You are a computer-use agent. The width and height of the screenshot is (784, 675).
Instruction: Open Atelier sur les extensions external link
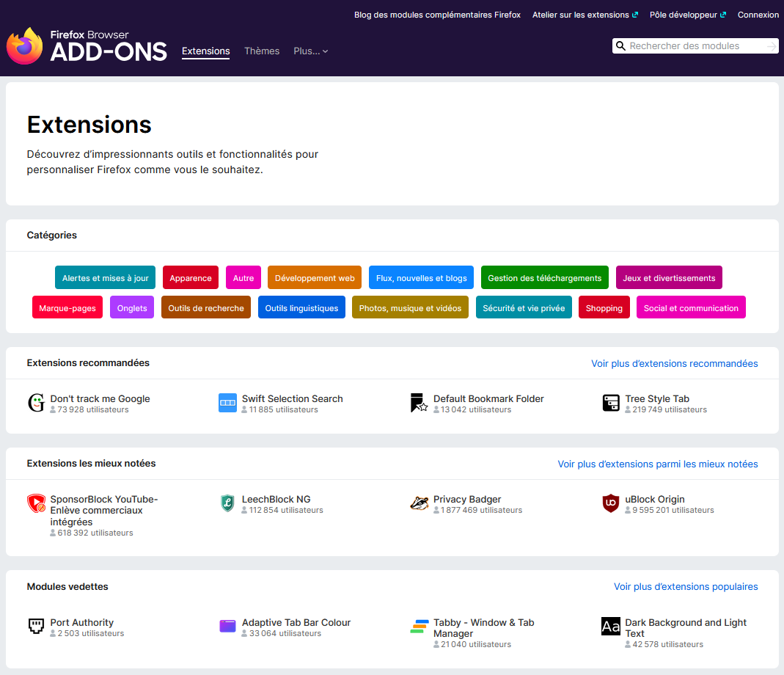click(x=585, y=15)
